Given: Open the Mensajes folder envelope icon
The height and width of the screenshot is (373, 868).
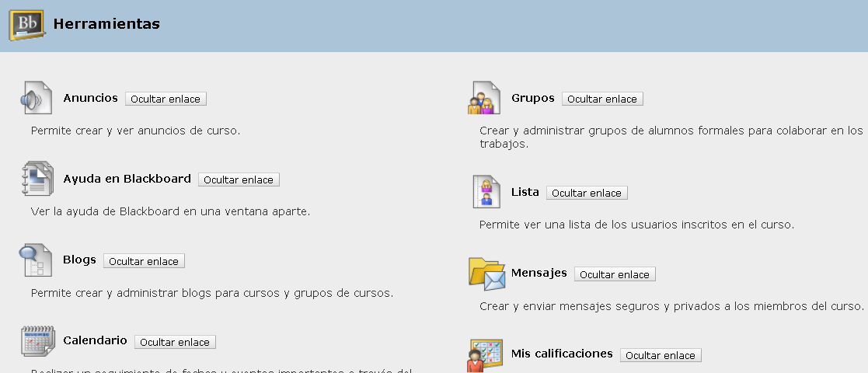Looking at the screenshot, I should 487,274.
